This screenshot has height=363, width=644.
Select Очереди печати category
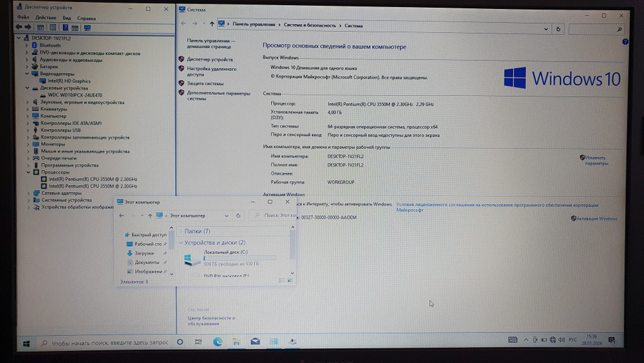[59, 158]
